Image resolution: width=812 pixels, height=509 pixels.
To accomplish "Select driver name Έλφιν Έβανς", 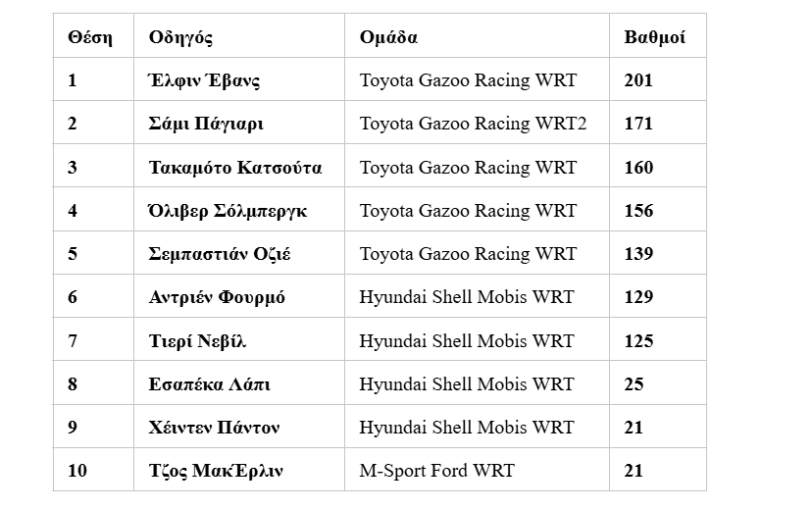I will click(204, 80).
